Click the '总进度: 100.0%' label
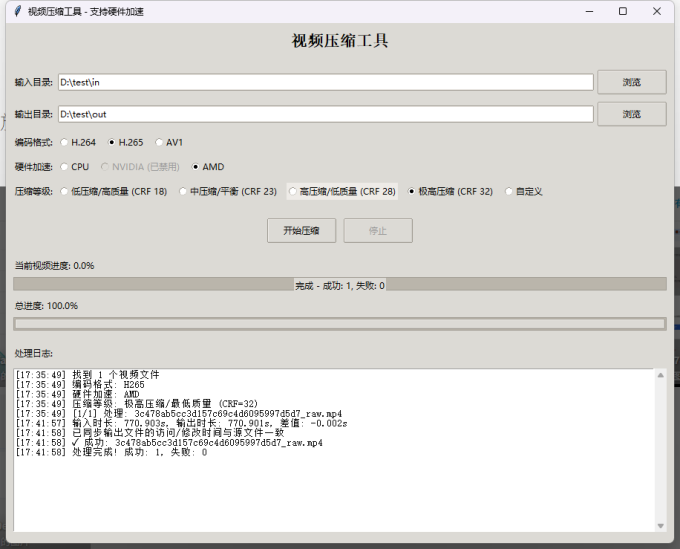The height and width of the screenshot is (549, 680). 46,306
